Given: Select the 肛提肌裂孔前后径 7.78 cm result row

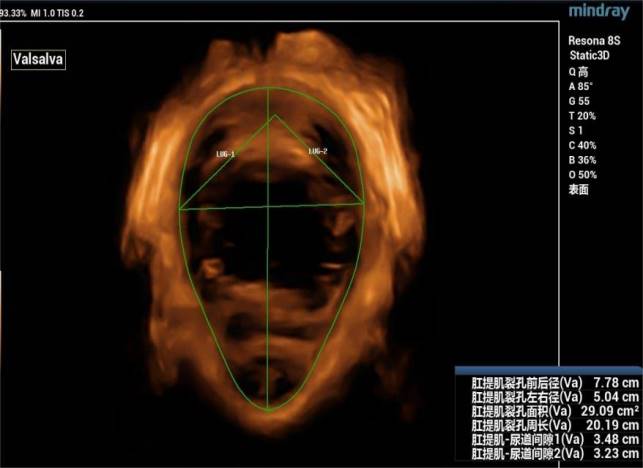Looking at the screenshot, I should [547, 383].
